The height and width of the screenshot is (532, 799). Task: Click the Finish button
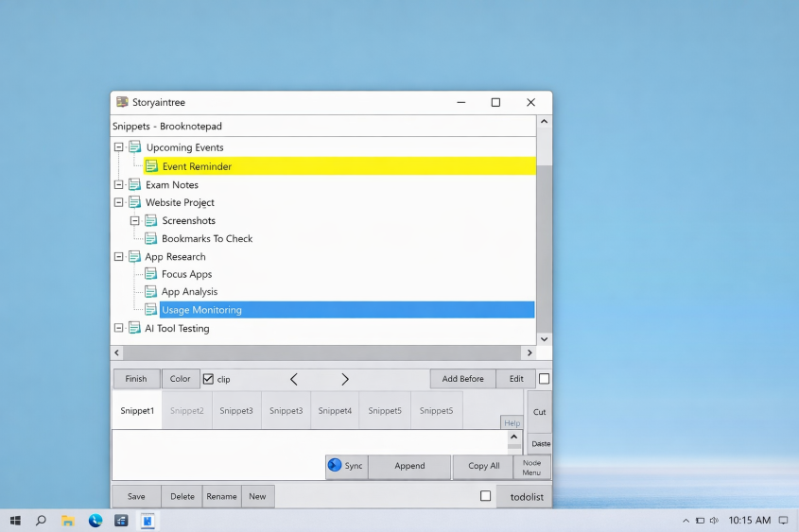coord(136,379)
